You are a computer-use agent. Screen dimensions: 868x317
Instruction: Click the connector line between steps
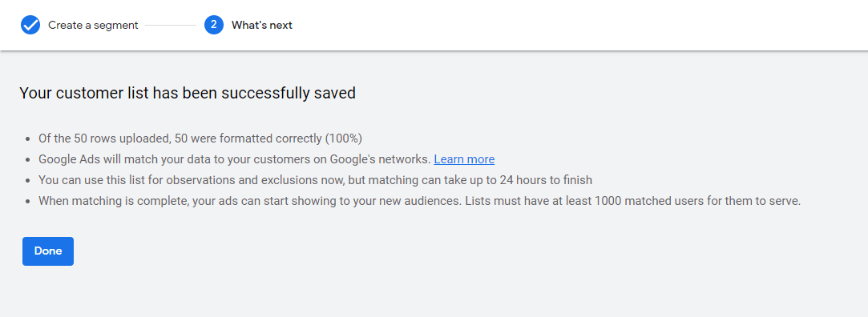171,25
